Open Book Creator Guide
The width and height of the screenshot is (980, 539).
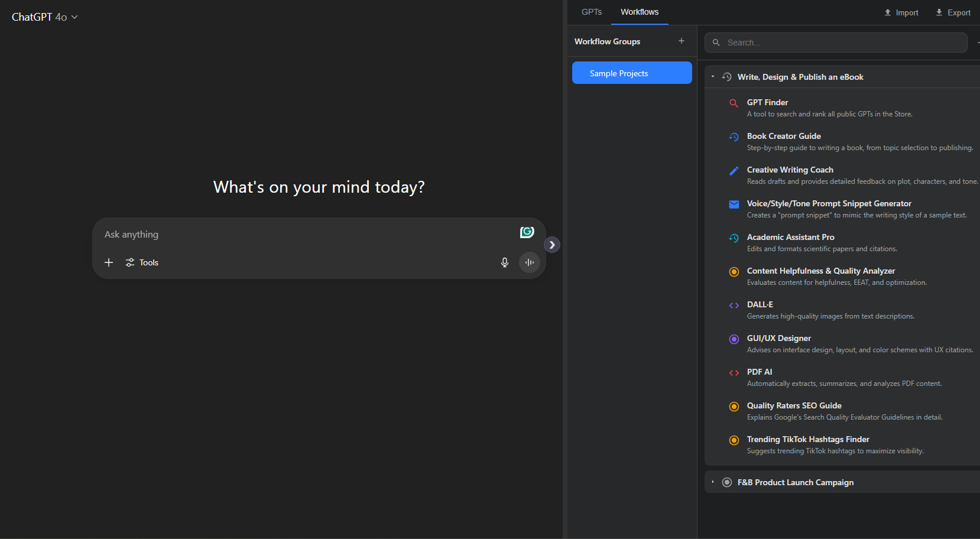pyautogui.click(x=784, y=136)
